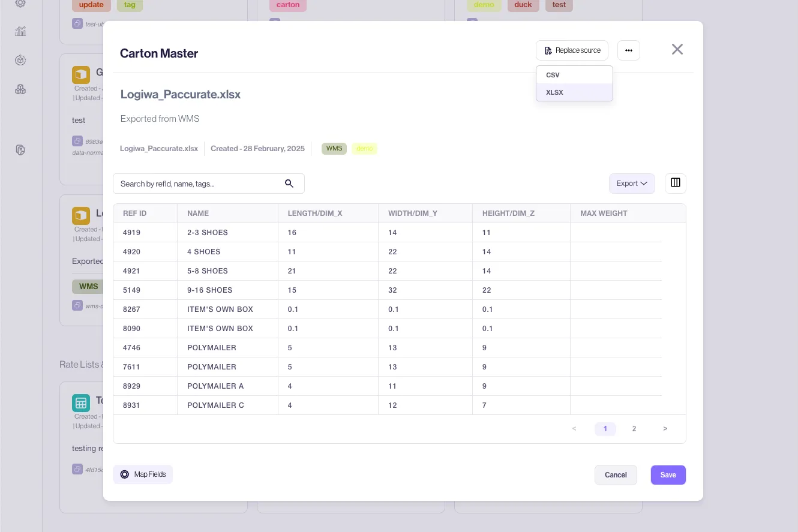Screen dimensions: 798x532
Task: Click the WMS tag on background card
Action: (88, 287)
